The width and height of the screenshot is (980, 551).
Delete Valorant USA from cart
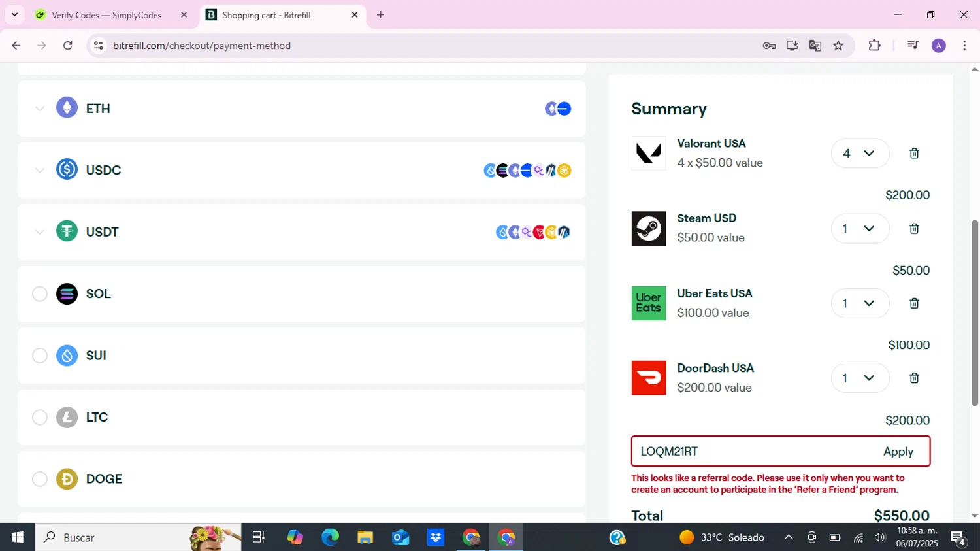click(x=914, y=154)
